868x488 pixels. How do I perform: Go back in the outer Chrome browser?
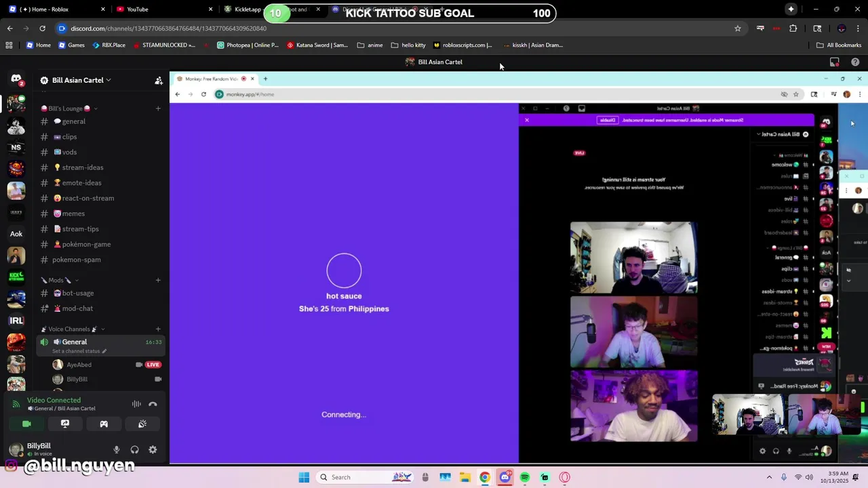[x=9, y=28]
